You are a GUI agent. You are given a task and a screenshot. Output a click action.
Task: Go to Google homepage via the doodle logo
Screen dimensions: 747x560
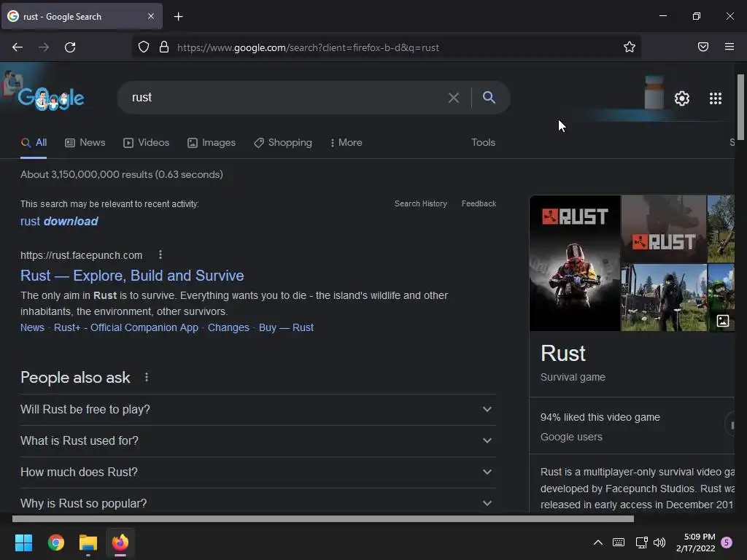(50, 98)
